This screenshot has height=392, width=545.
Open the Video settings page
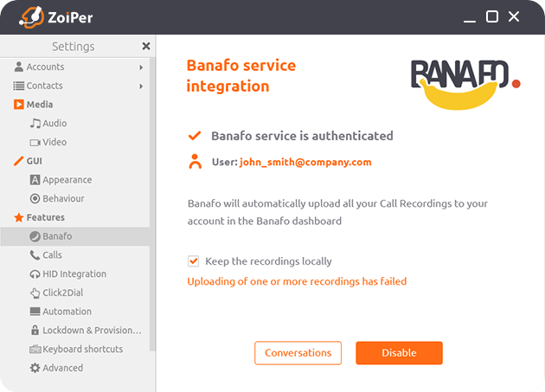coord(54,142)
